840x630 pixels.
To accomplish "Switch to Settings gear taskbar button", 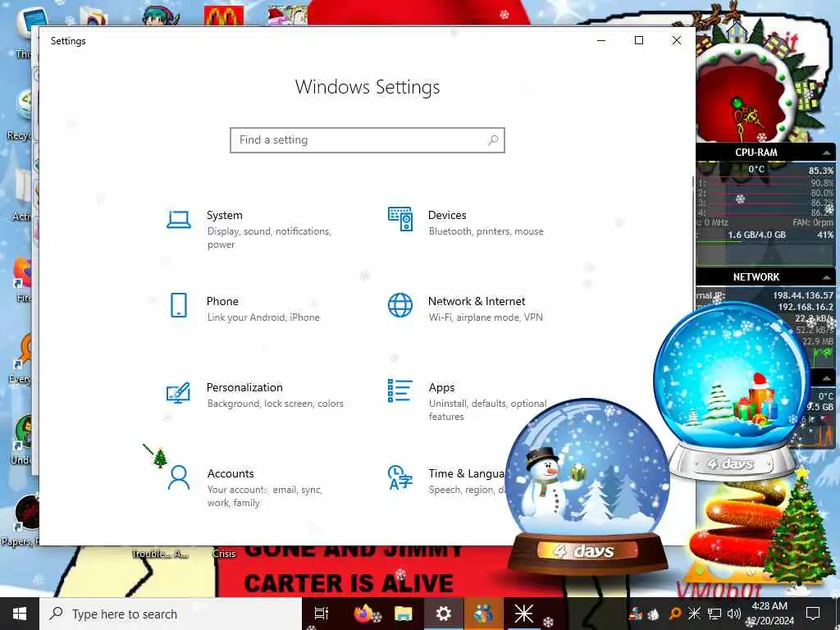I will click(444, 614).
